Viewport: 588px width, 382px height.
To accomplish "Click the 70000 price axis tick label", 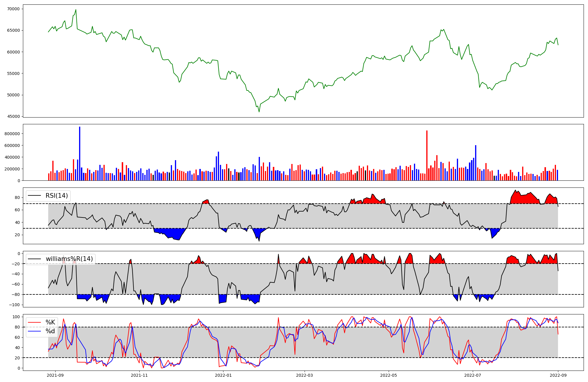I will point(13,9).
